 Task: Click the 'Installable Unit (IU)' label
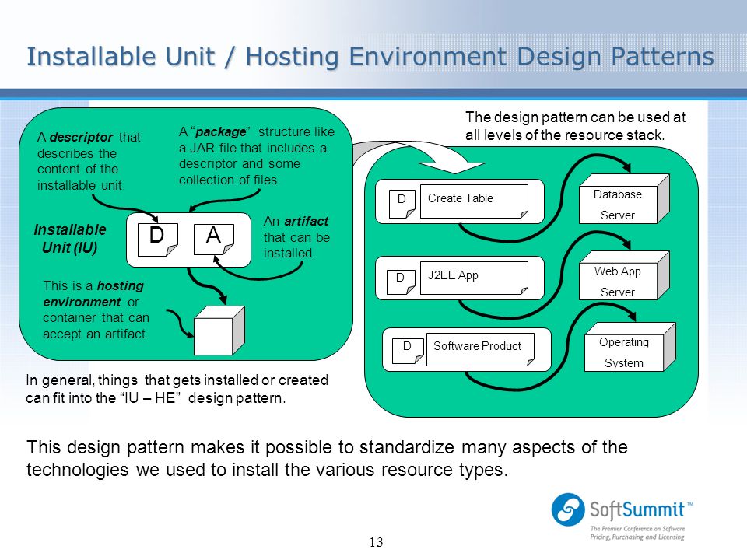click(70, 239)
